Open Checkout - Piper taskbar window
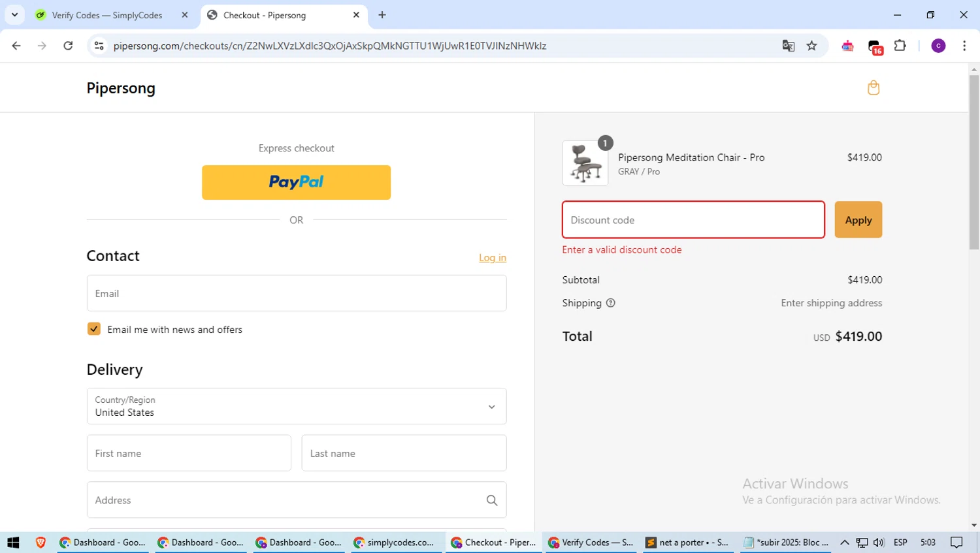Screen dimensions: 980x553 pyautogui.click(x=494, y=543)
